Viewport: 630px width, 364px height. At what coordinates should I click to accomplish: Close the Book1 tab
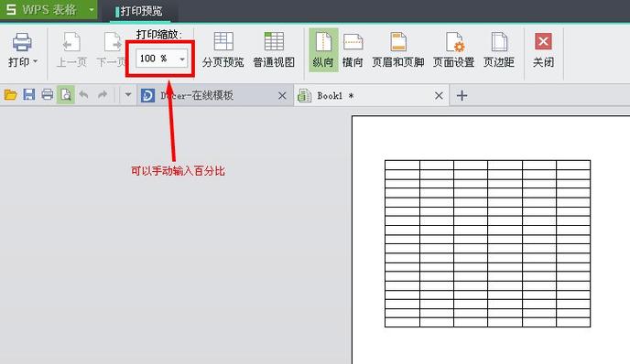click(x=439, y=95)
